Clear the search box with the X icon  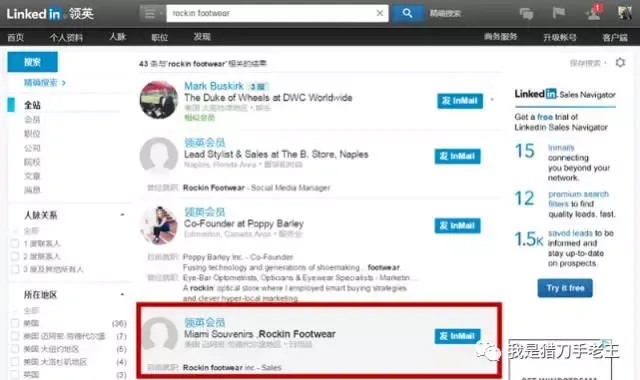[380, 13]
